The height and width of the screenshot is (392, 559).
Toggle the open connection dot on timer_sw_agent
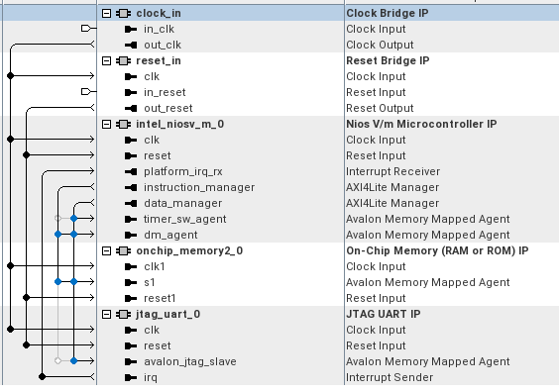[57, 218]
